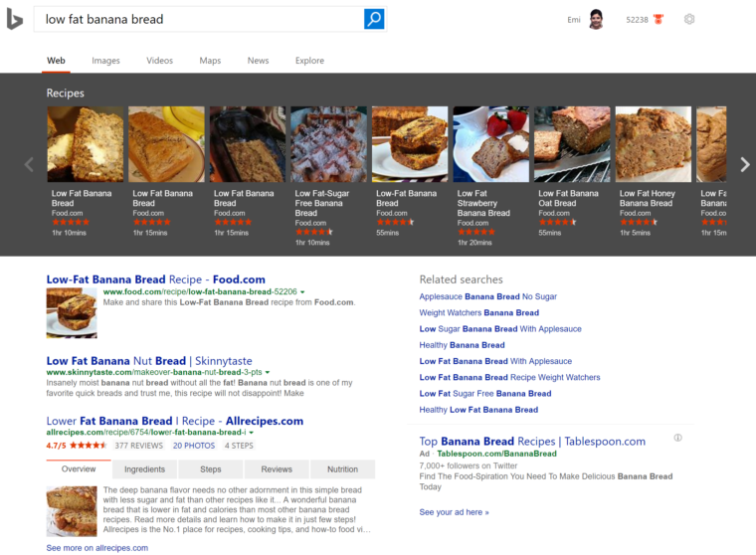Click the Bing logo
This screenshot has height=555, width=756.
pos(15,19)
